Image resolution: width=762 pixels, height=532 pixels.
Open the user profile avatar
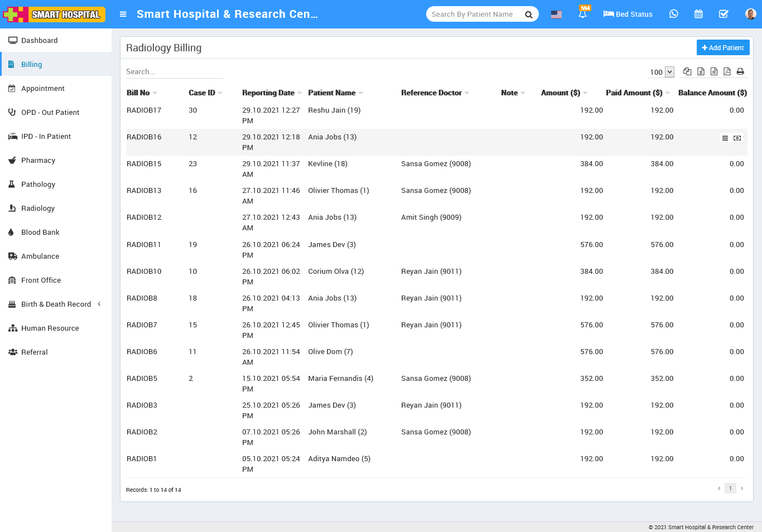pos(750,14)
